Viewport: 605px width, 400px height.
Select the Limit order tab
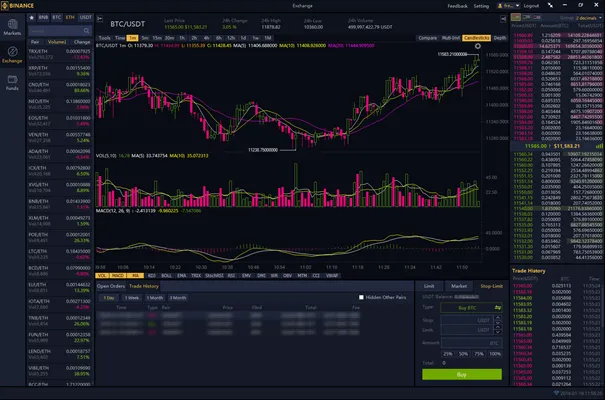(429, 286)
